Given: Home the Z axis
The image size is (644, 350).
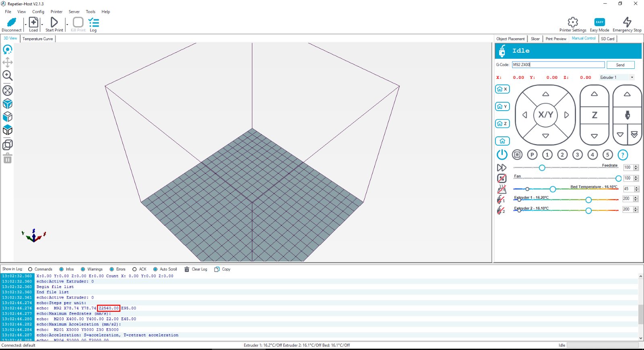Looking at the screenshot, I should click(x=502, y=124).
